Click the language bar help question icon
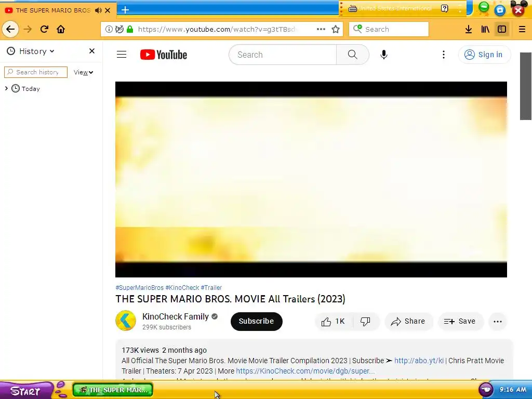Image resolution: width=532 pixels, height=399 pixels. pos(445,8)
